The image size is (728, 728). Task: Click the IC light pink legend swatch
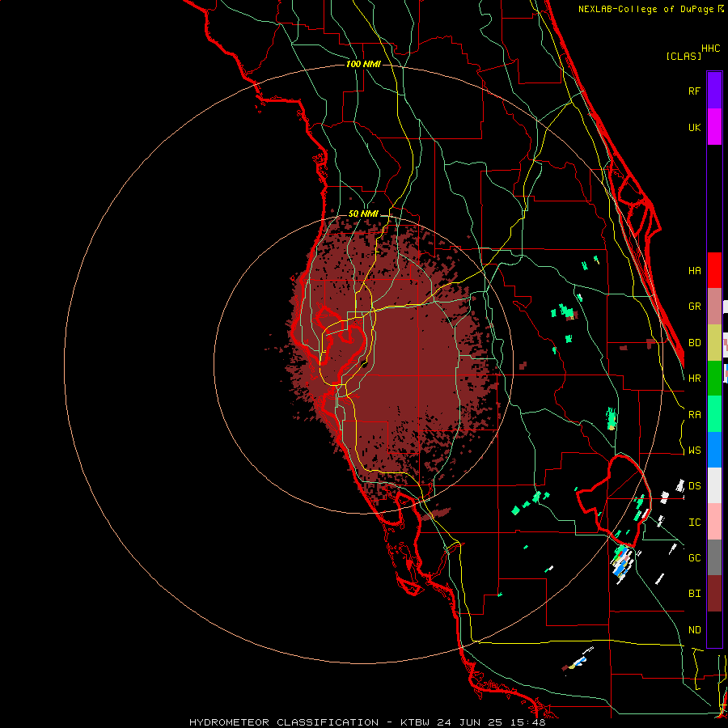click(x=714, y=522)
